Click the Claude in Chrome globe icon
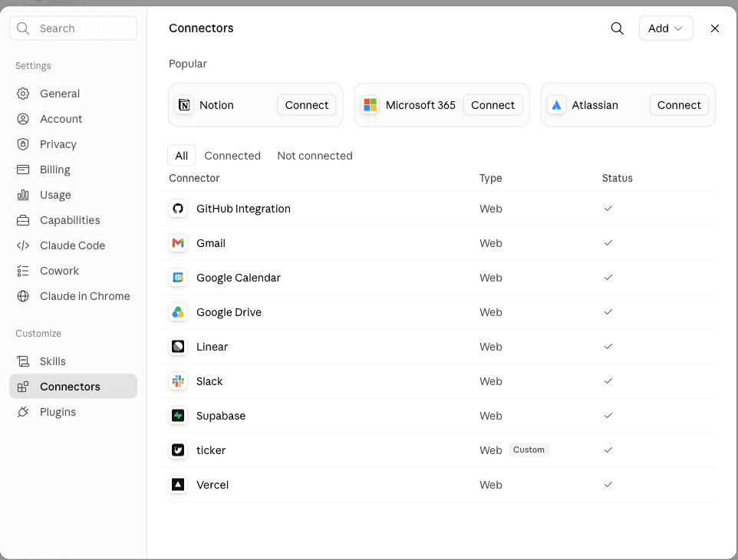 coord(23,296)
